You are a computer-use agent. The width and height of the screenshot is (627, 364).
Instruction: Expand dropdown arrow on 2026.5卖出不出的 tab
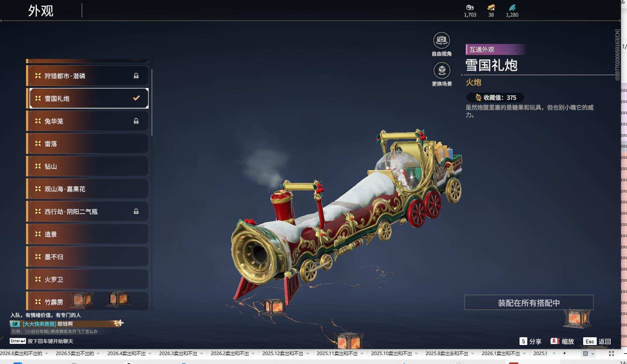tap(98, 354)
